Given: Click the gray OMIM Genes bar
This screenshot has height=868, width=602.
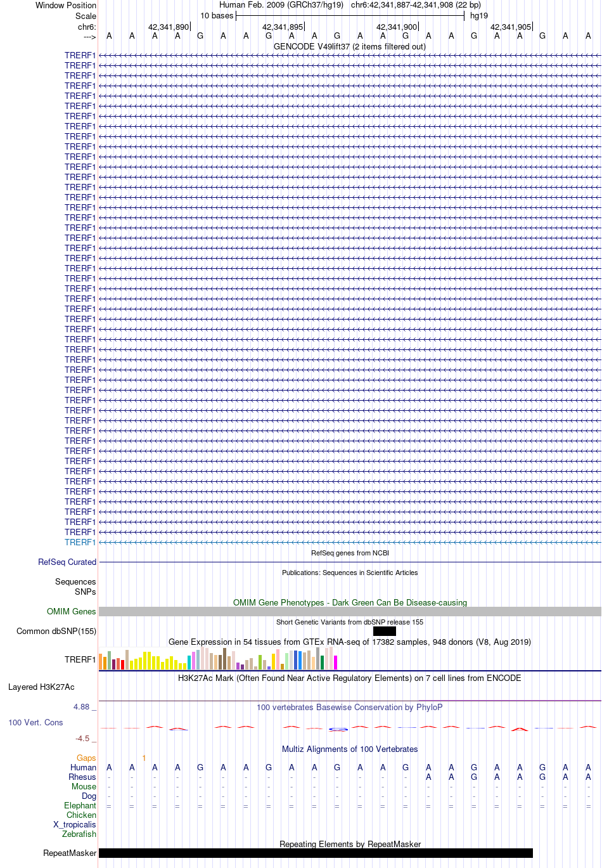Looking at the screenshot, I should [x=350, y=611].
